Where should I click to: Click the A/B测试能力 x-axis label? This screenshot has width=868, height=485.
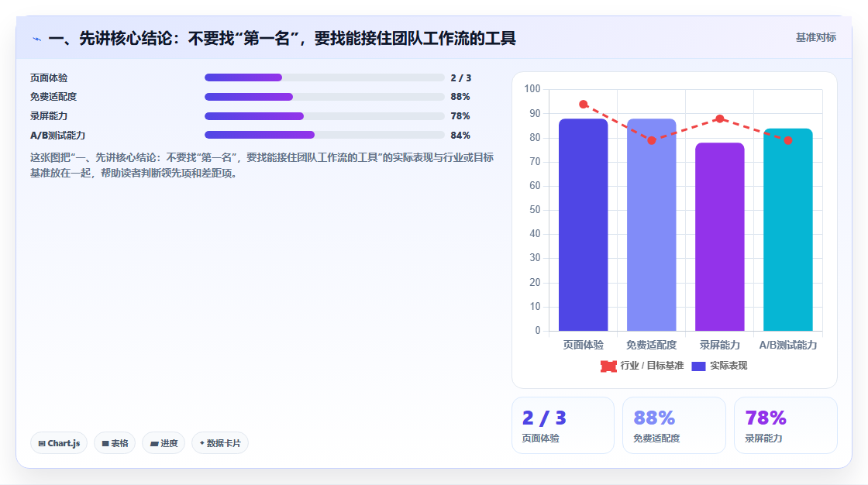[788, 345]
